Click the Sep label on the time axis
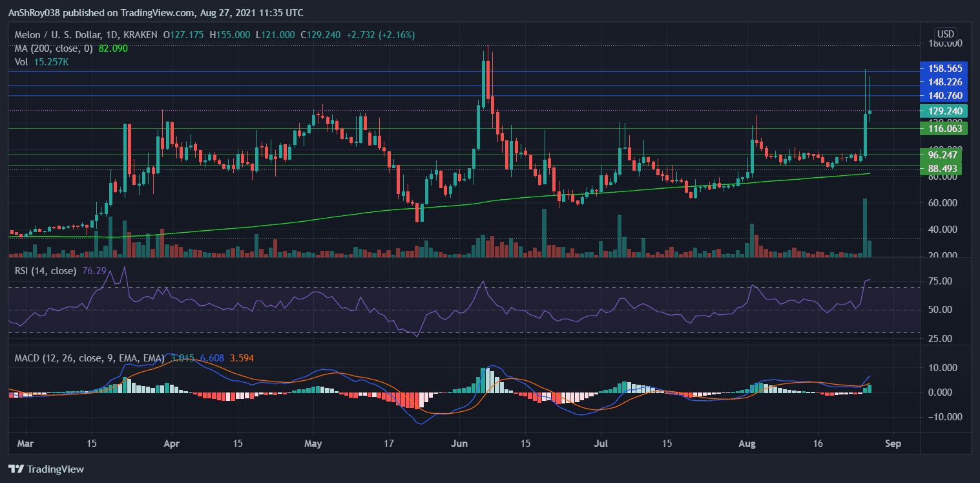Image resolution: width=980 pixels, height=483 pixels. [x=893, y=445]
